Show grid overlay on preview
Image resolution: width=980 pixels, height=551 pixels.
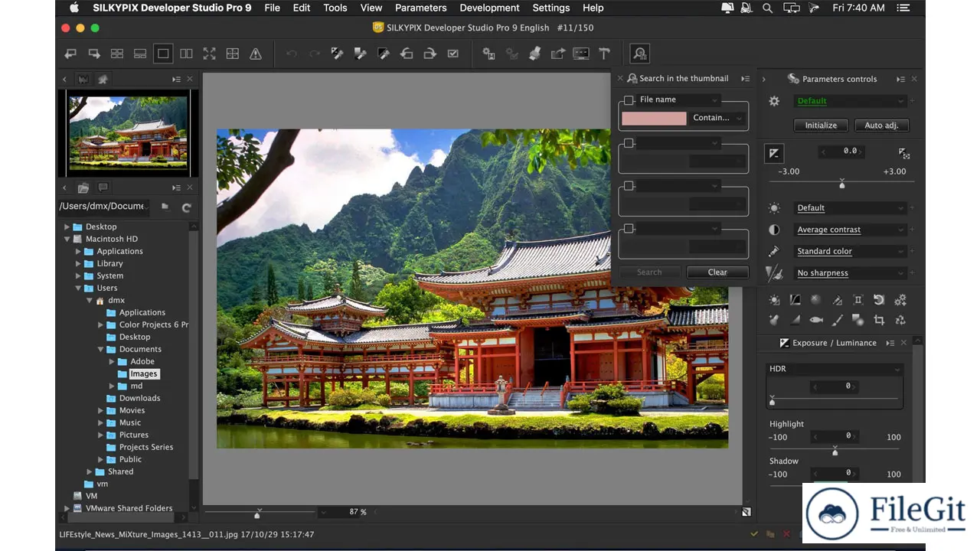click(x=233, y=54)
